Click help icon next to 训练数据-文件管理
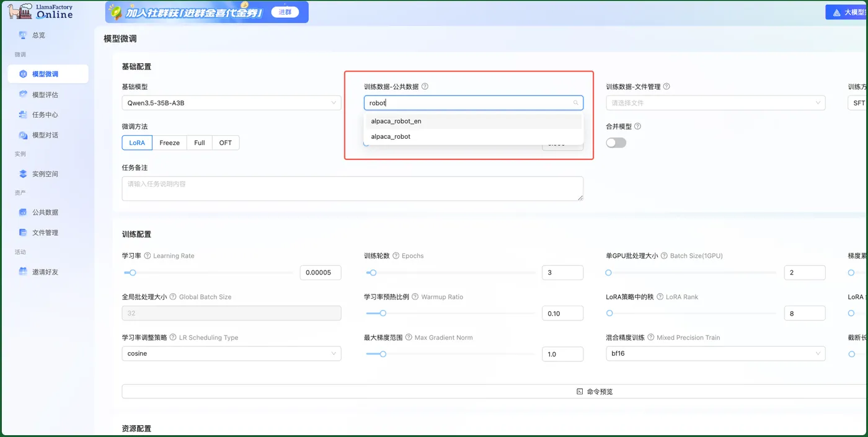The height and width of the screenshot is (437, 868). click(x=666, y=87)
